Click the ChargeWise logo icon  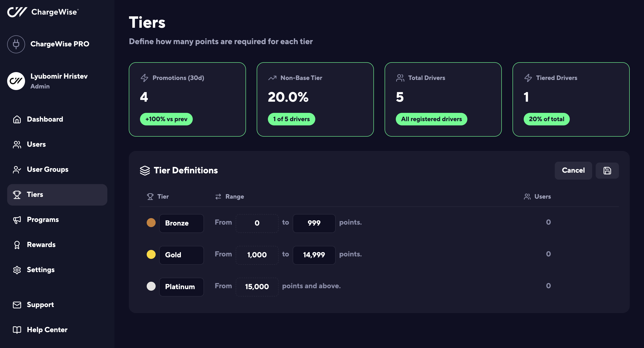(x=17, y=12)
